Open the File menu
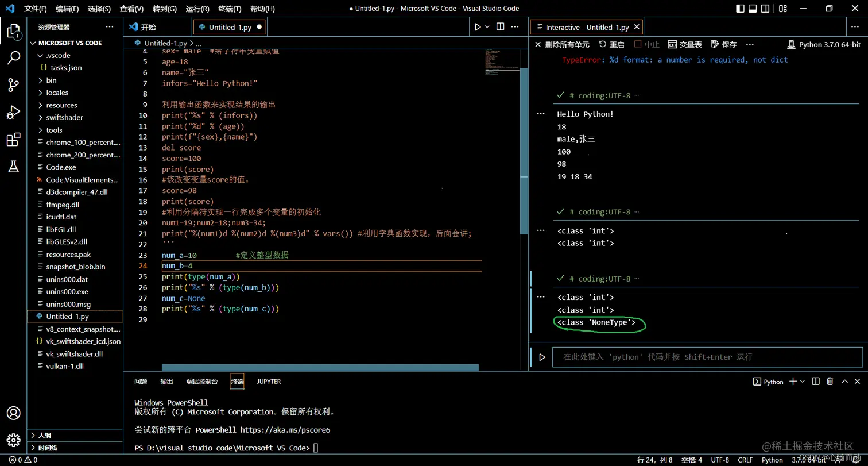The height and width of the screenshot is (466, 868). pyautogui.click(x=36, y=9)
